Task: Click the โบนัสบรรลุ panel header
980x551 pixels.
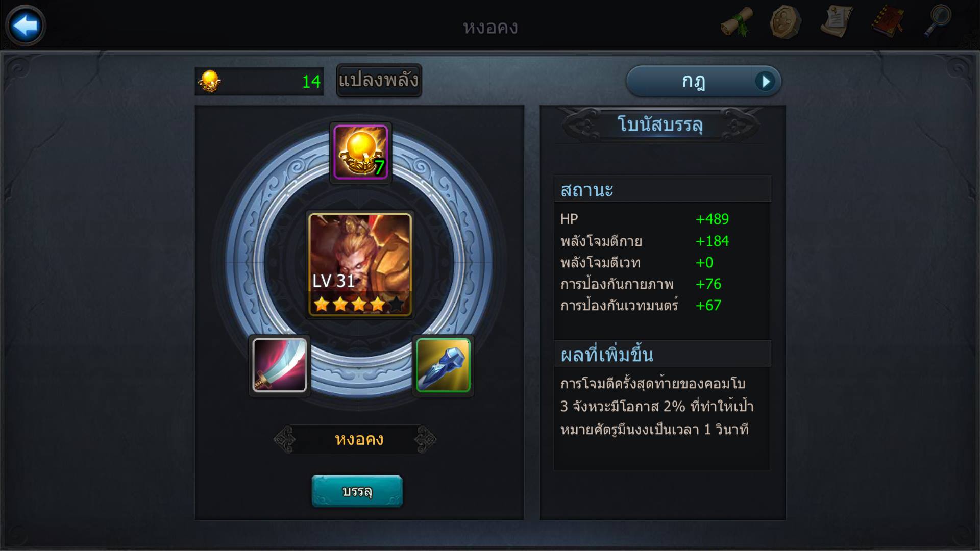Action: [x=660, y=124]
